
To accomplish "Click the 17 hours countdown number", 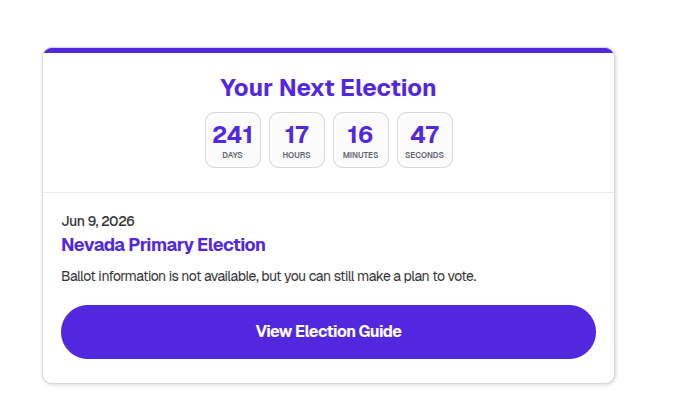I will [297, 135].
